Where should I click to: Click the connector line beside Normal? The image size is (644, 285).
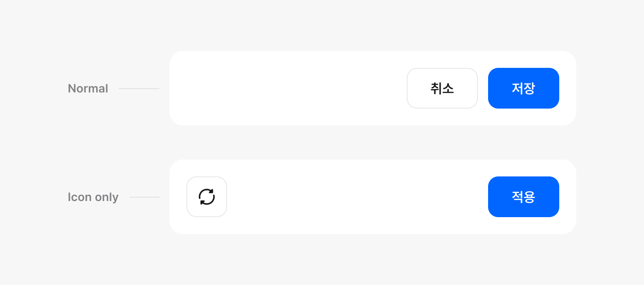139,89
